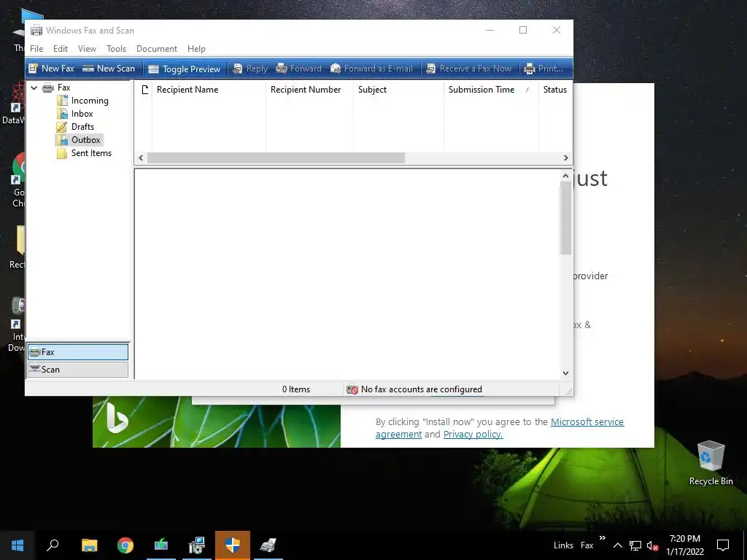Choose Forward as E-mail in toolbar
The height and width of the screenshot is (560, 747).
pyautogui.click(x=371, y=69)
